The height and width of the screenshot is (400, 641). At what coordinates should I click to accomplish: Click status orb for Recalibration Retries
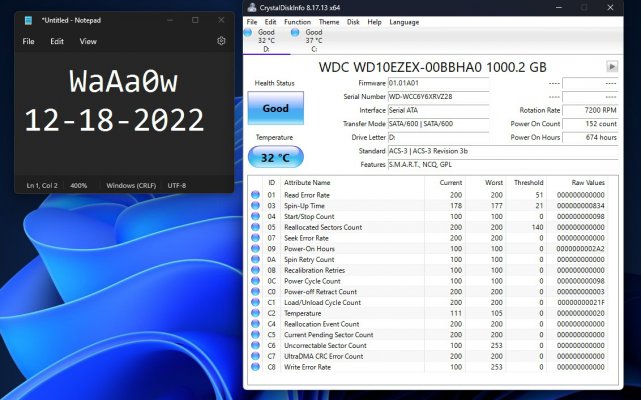(256, 270)
